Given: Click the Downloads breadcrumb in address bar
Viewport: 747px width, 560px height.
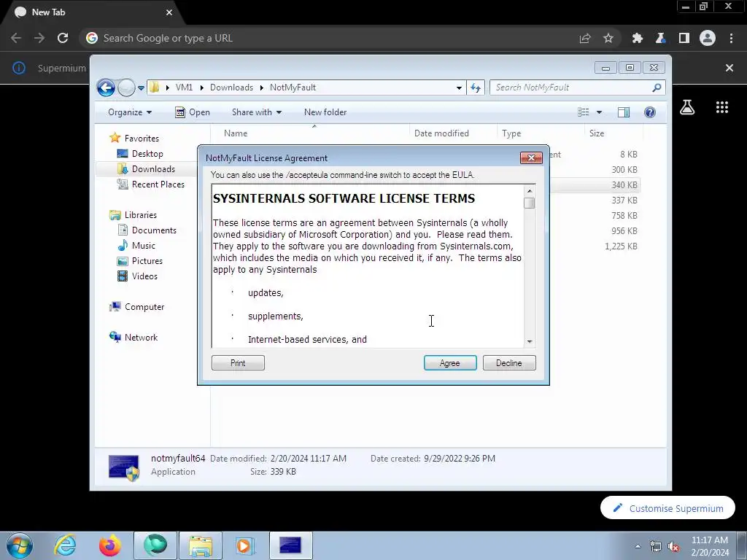Looking at the screenshot, I should click(231, 87).
